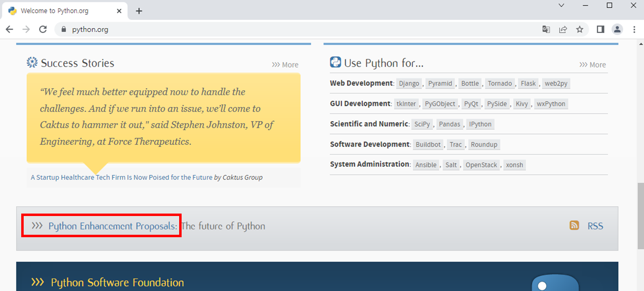Click the Software Development label
The width and height of the screenshot is (644, 291).
370,144
